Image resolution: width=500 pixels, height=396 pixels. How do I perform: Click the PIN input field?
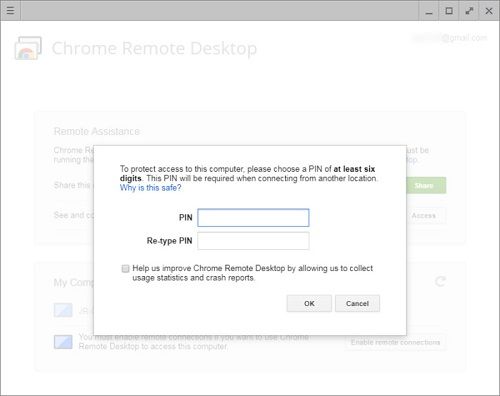pos(253,218)
